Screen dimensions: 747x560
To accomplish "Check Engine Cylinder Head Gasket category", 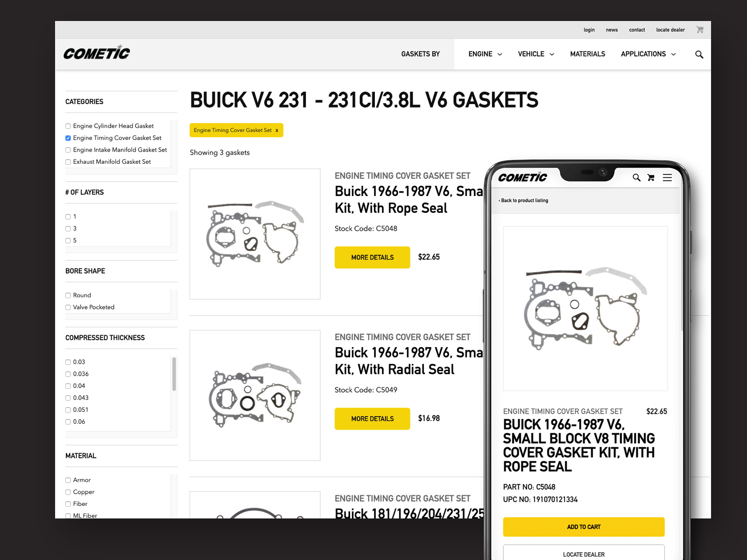I will [68, 126].
